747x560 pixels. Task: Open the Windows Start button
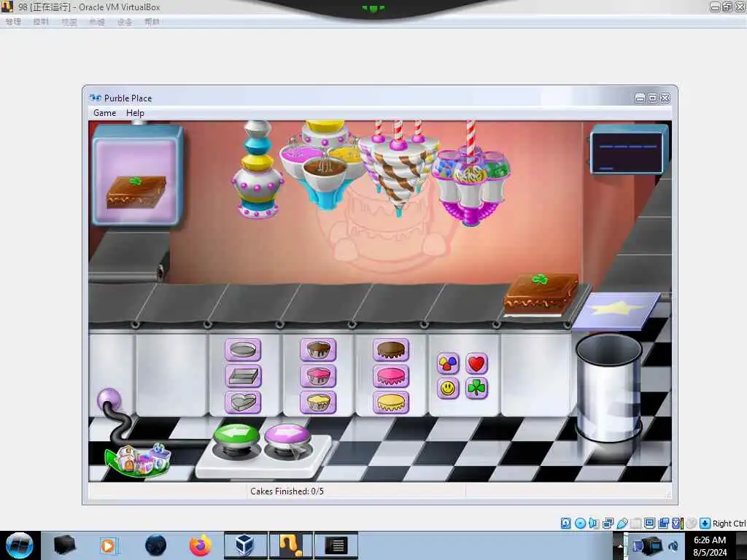click(19, 545)
